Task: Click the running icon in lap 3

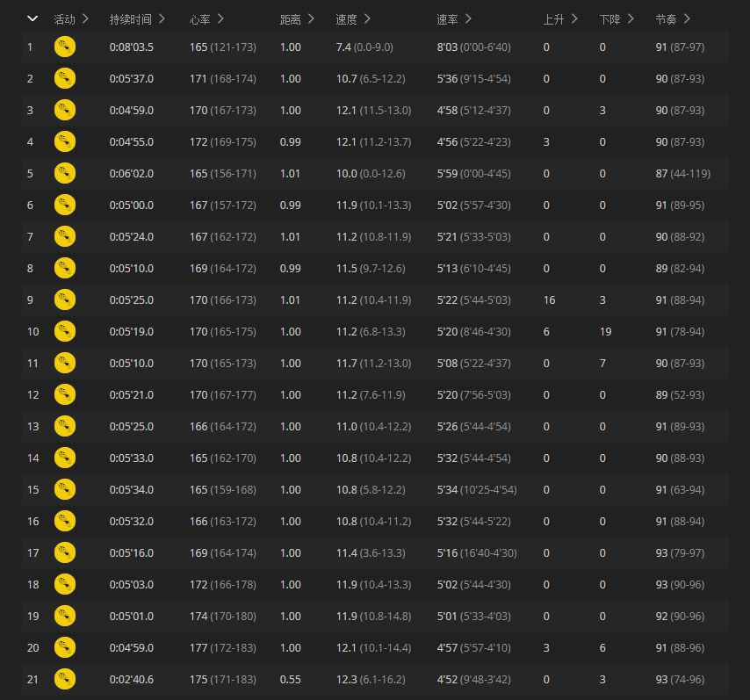Action: [65, 110]
